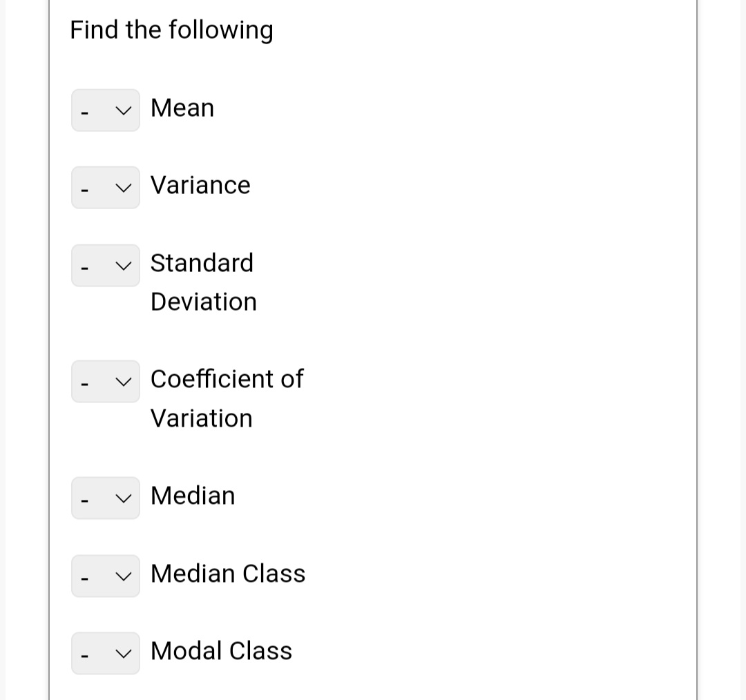
Task: Click the chevron arrow beside Standard Deviation
Action: coord(124,265)
